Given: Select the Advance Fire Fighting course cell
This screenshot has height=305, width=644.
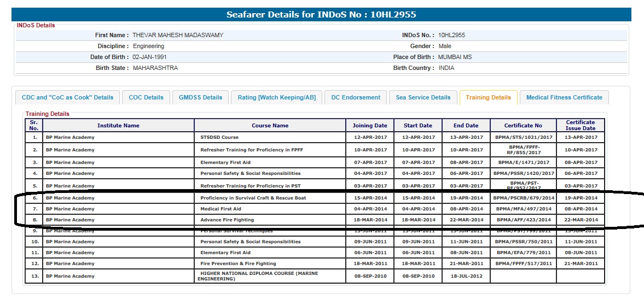Looking at the screenshot, I should [x=227, y=220].
